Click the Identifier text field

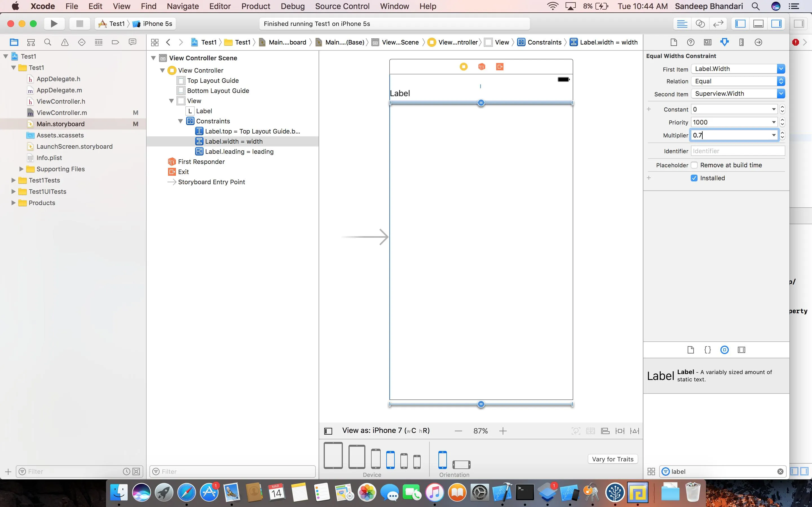tap(738, 151)
